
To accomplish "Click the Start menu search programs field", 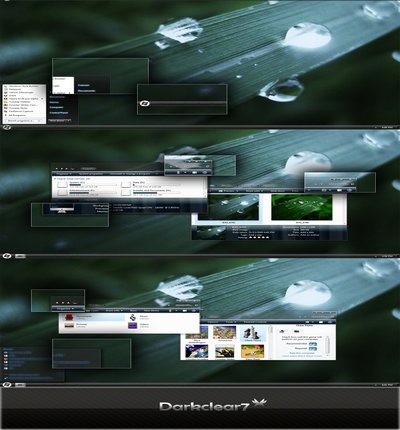I will [23, 120].
